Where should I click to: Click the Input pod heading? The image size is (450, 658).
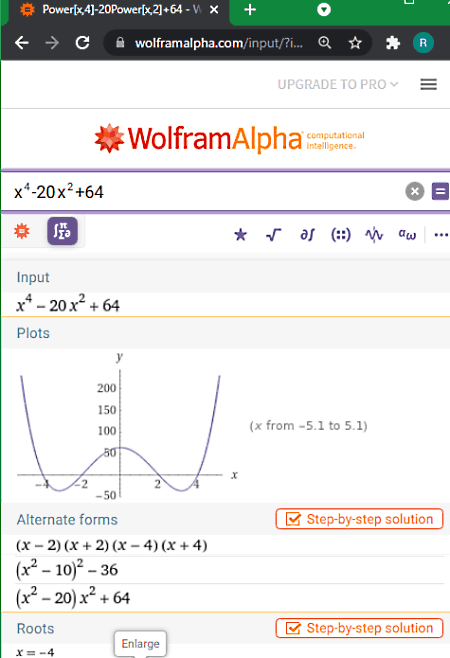33,277
